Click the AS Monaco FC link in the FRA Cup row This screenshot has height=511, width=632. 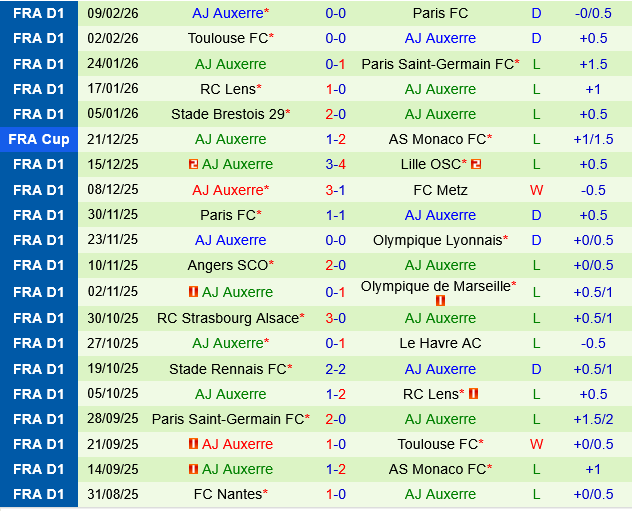pos(437,139)
